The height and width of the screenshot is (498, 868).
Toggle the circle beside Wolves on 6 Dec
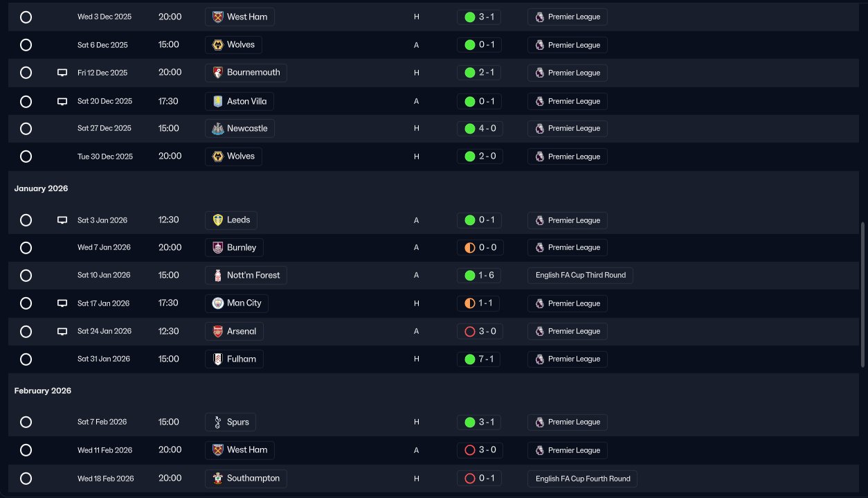(26, 45)
